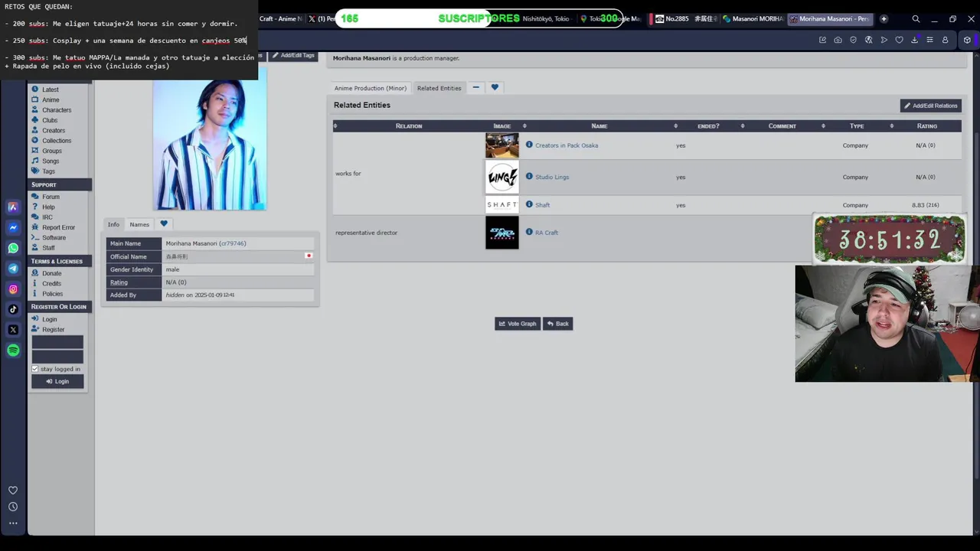Click the edit page icon in address bar
The image size is (980, 551).
pyautogui.click(x=822, y=40)
